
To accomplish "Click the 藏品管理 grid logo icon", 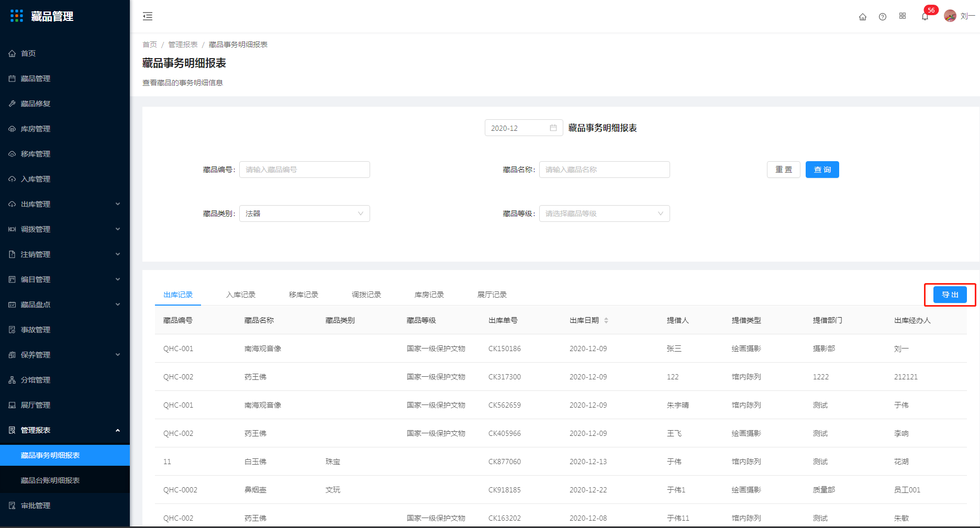I will [17, 16].
